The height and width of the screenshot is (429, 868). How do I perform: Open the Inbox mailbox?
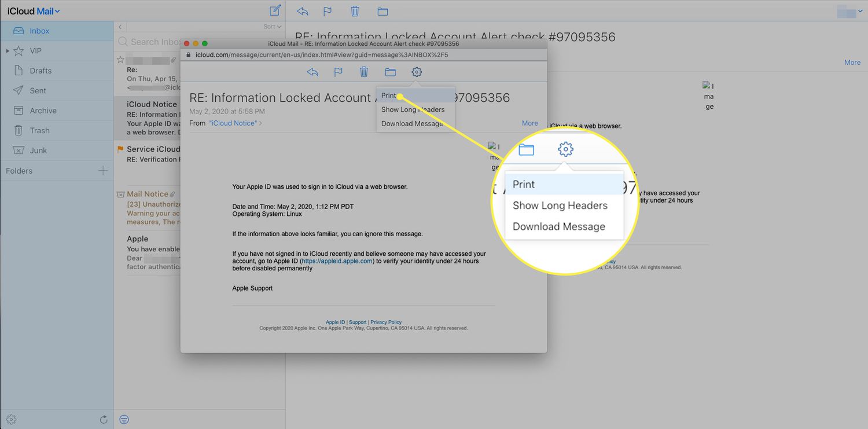tap(57, 31)
